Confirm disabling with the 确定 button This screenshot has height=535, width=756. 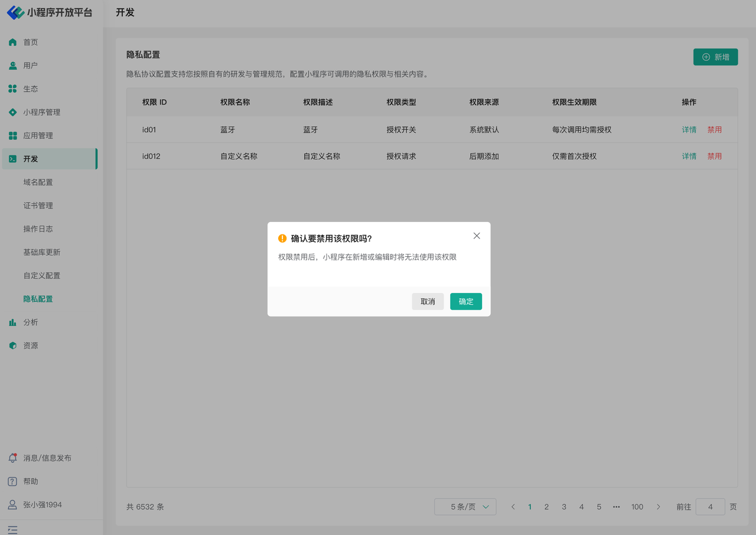(465, 301)
